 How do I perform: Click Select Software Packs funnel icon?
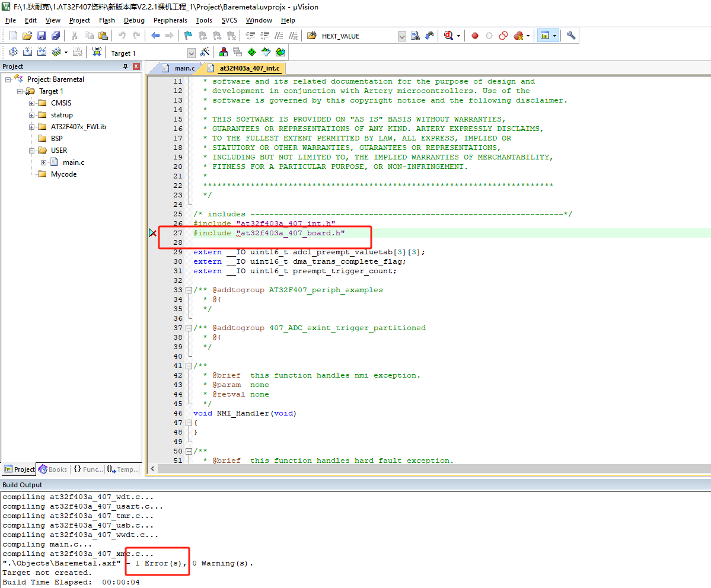(266, 53)
